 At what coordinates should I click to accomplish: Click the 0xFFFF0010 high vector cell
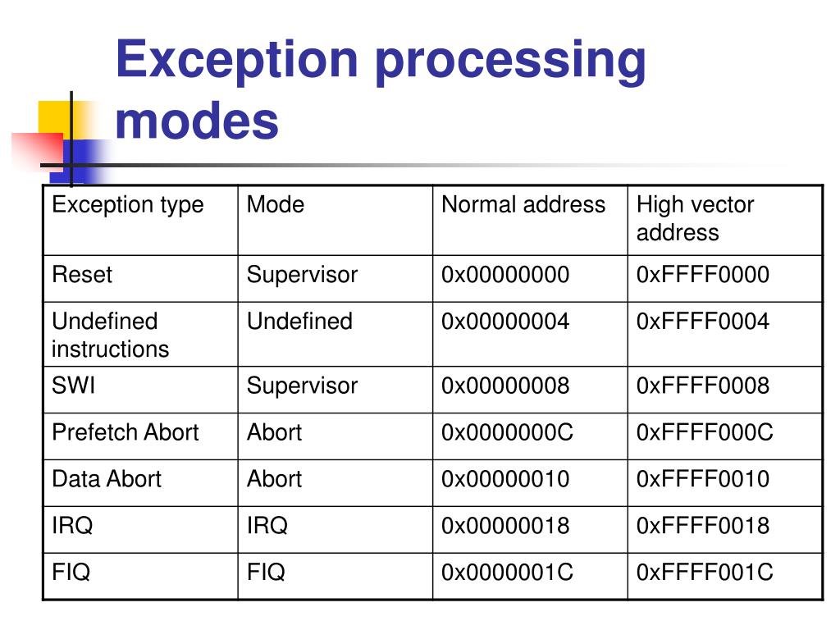[725, 482]
